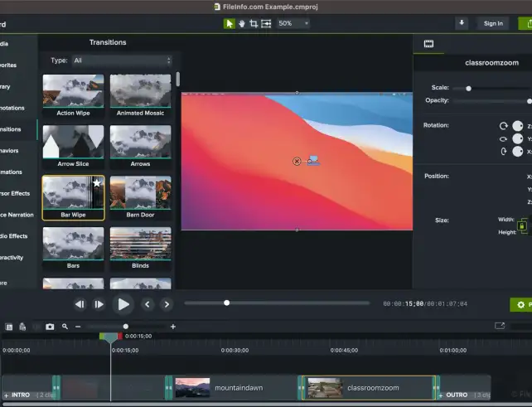The image size is (532, 407).
Task: Open the Library sidebar tab
Action: point(6,86)
